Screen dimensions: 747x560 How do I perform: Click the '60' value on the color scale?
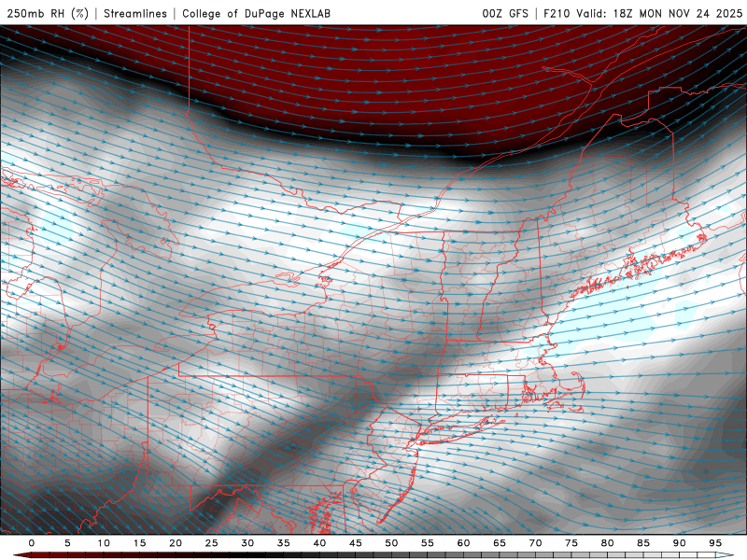point(463,543)
